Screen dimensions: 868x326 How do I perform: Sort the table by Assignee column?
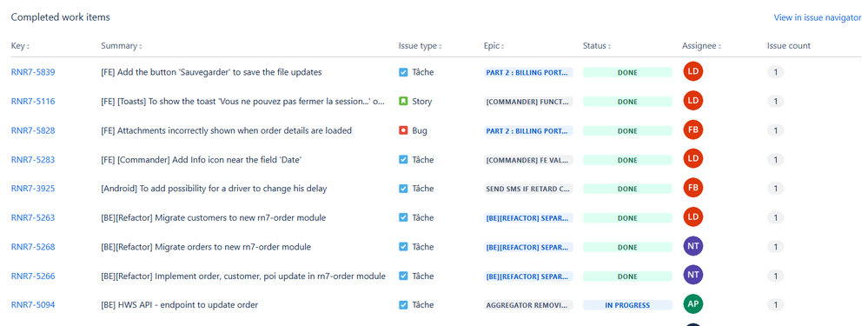pos(701,46)
